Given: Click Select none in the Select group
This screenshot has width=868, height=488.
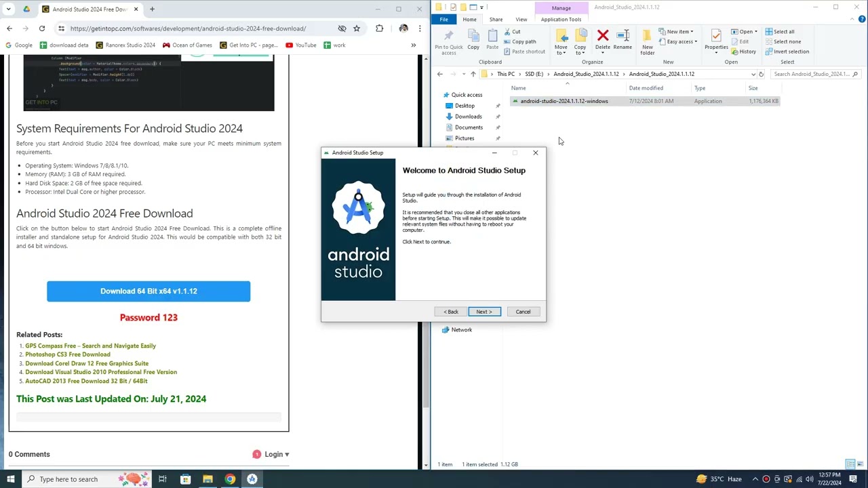Looking at the screenshot, I should (783, 41).
